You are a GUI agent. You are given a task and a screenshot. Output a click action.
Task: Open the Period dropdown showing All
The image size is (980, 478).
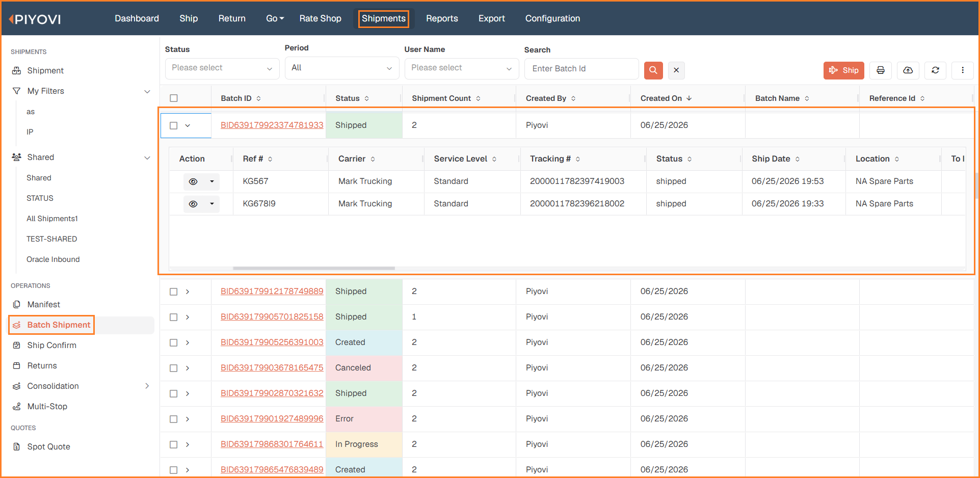[341, 68]
